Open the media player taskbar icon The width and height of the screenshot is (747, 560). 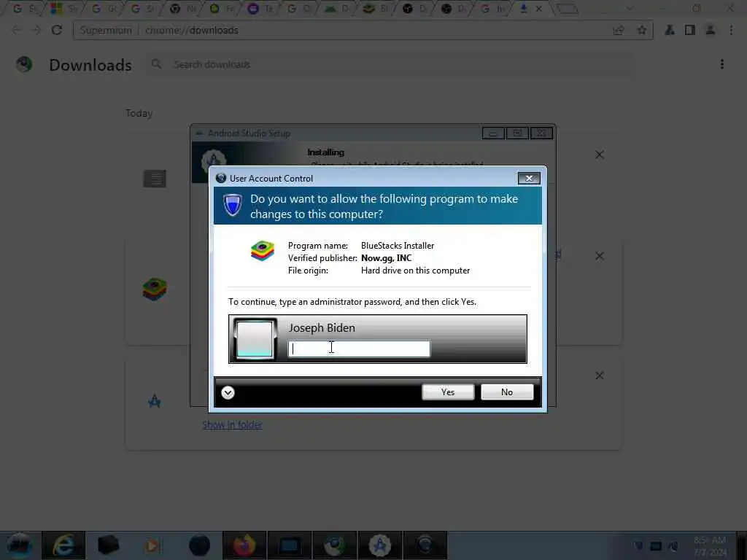pyautogui.click(x=152, y=545)
